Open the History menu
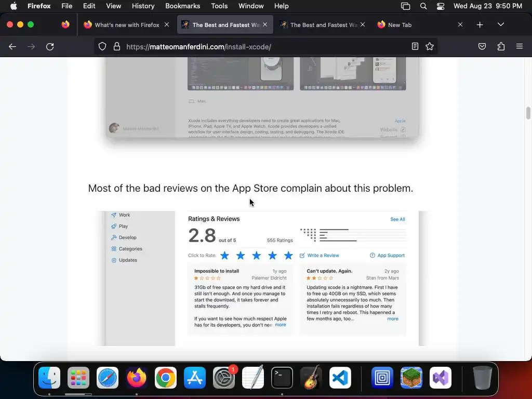This screenshot has width=532, height=399. point(143,6)
